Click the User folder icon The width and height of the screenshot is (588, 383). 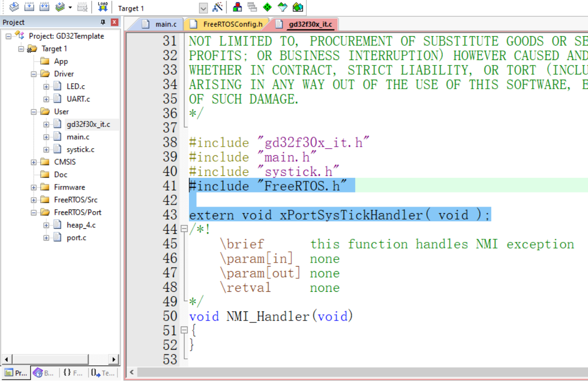[x=45, y=111]
